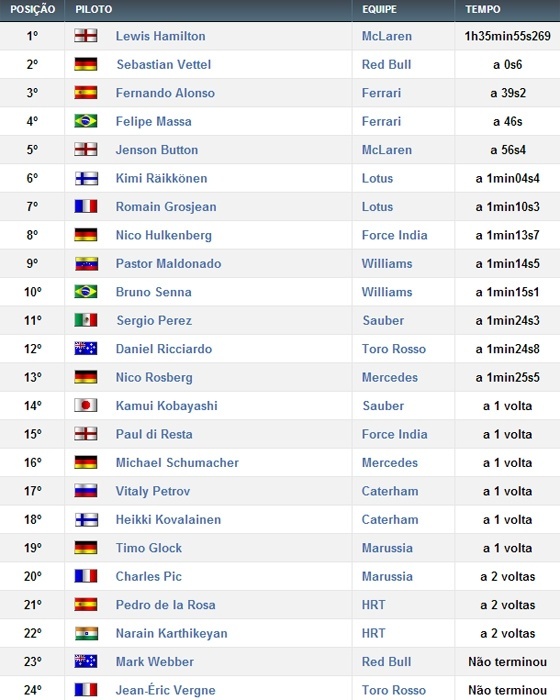Click the England flag beside Lewis Hamilton
This screenshot has height=700, width=560.
click(x=86, y=36)
